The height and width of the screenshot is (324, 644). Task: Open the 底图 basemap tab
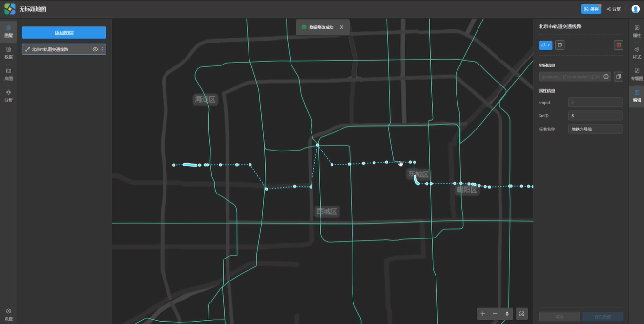point(8,74)
